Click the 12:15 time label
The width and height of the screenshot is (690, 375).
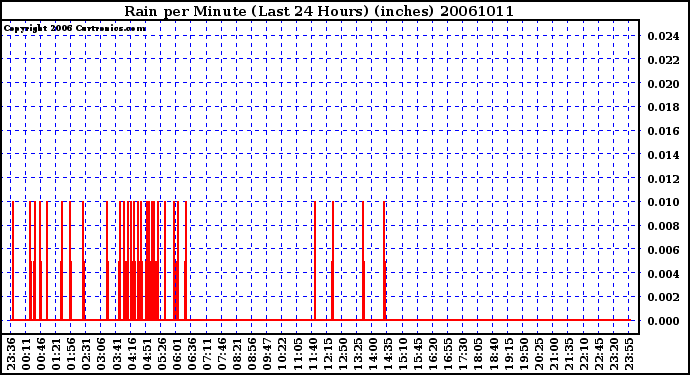327,354
